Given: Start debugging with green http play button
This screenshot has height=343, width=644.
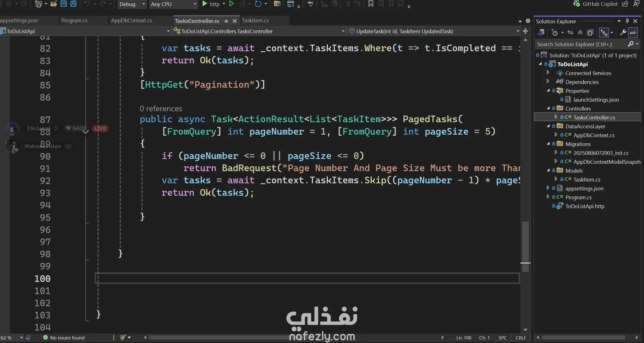Looking at the screenshot, I should tap(205, 4).
